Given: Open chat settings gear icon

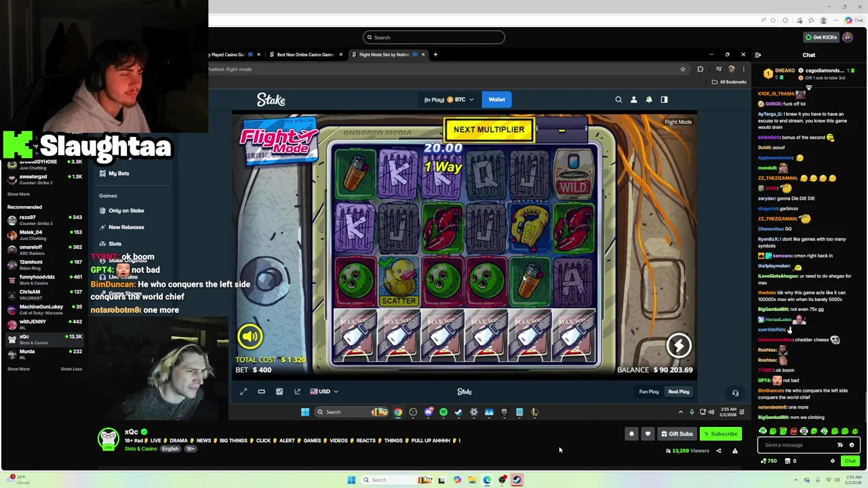Looking at the screenshot, I should pos(833,461).
